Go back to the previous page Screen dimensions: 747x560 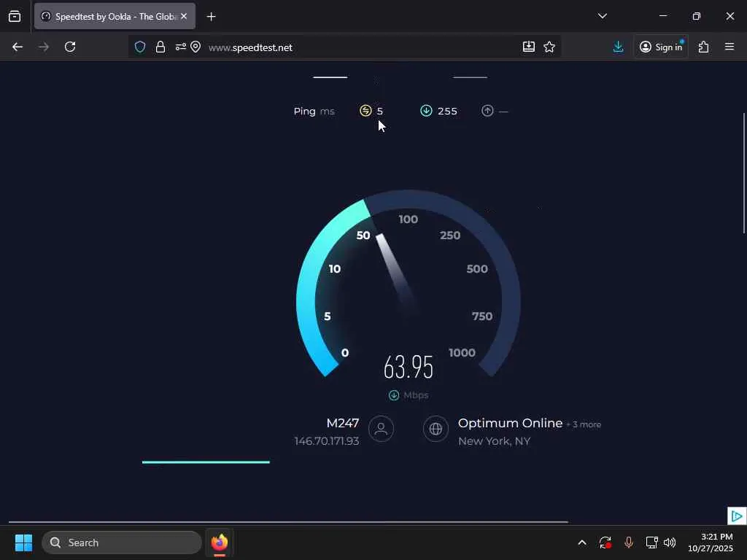click(18, 47)
